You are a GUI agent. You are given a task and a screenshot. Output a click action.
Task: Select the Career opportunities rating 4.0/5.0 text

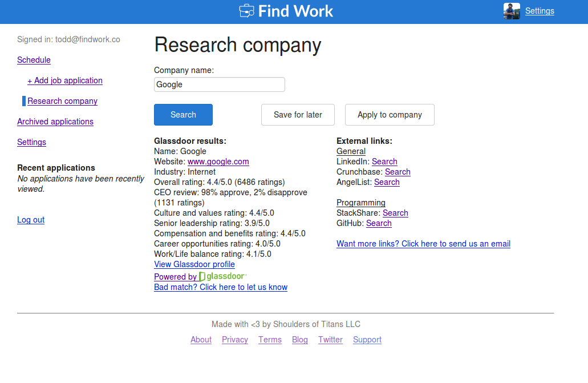point(217,244)
